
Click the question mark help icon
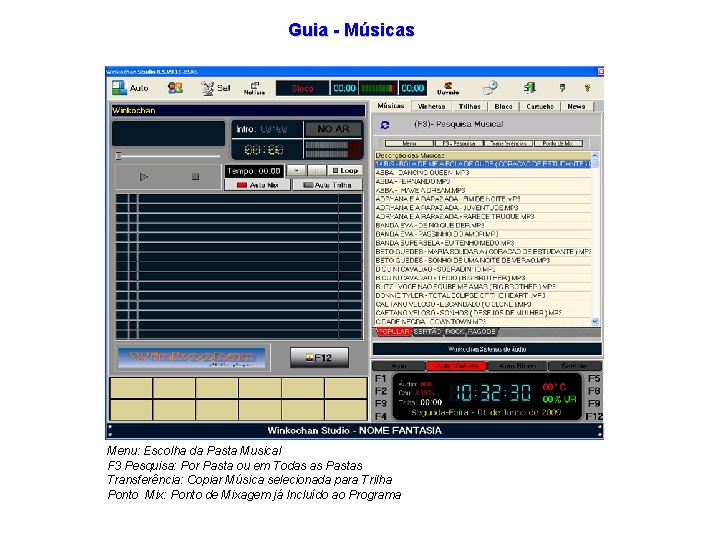[587, 88]
